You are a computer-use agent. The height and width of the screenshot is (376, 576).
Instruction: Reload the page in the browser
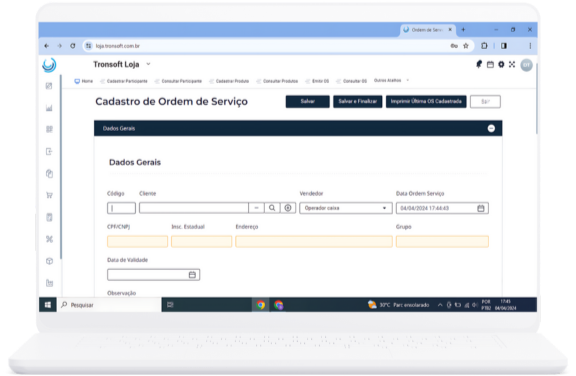pyautogui.click(x=73, y=46)
